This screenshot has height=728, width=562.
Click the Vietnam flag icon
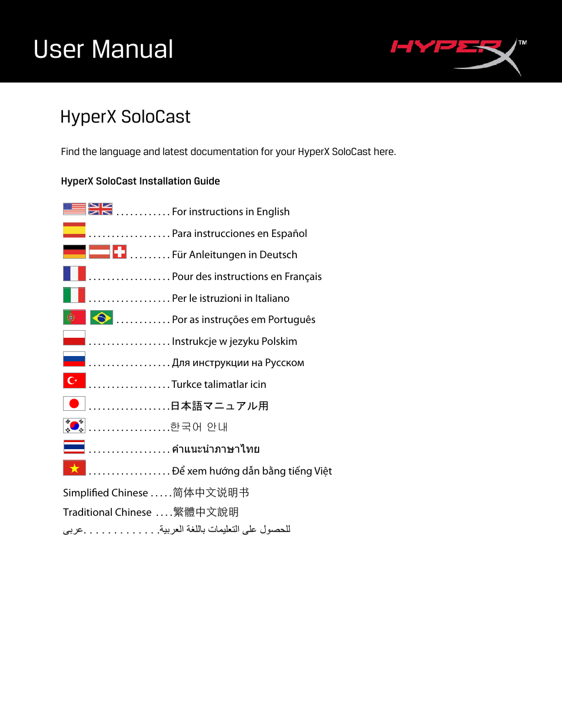74,468
